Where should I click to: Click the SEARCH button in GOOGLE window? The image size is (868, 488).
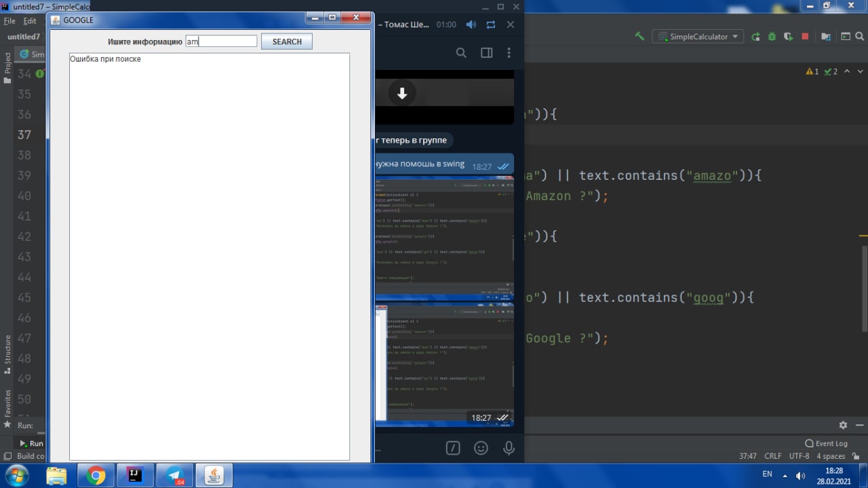point(287,41)
